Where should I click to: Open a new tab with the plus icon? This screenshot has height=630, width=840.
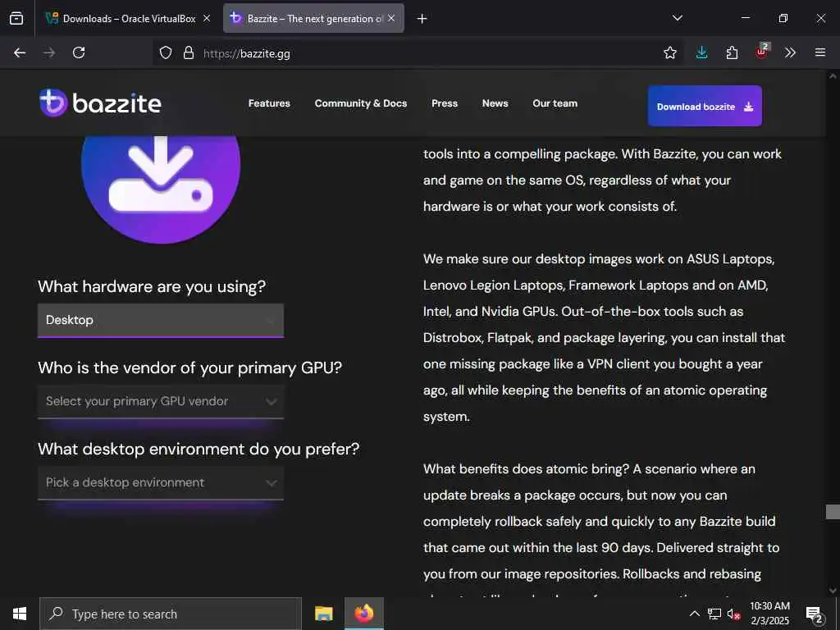tap(422, 19)
